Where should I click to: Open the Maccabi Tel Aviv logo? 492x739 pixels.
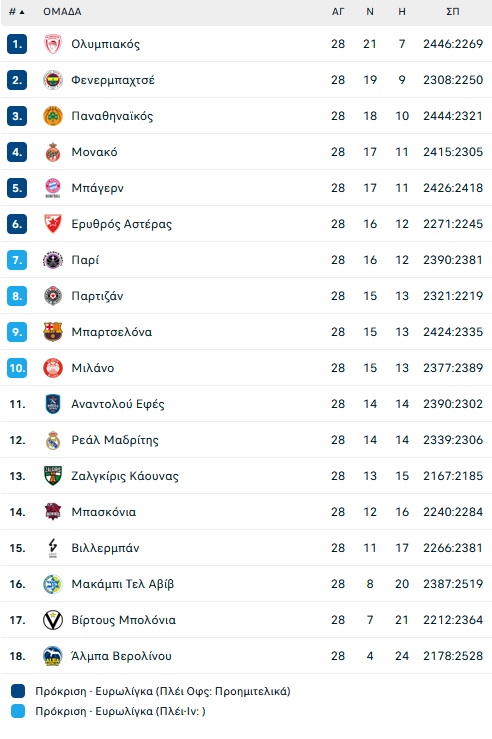(53, 584)
